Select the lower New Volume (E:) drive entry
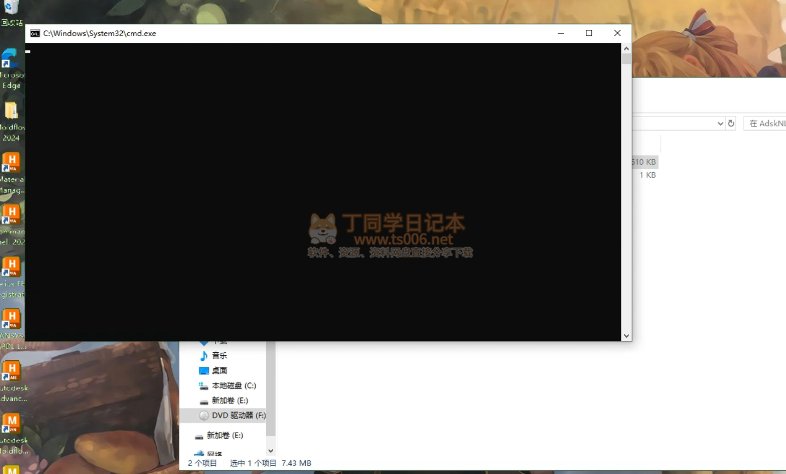 click(x=224, y=436)
